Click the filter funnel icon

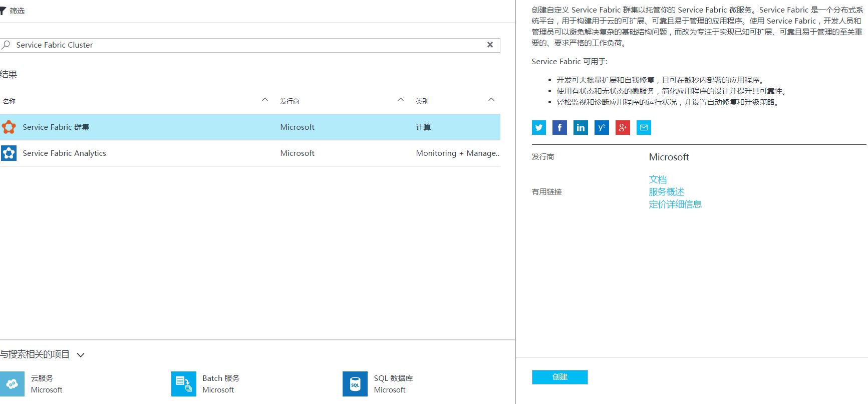3,11
